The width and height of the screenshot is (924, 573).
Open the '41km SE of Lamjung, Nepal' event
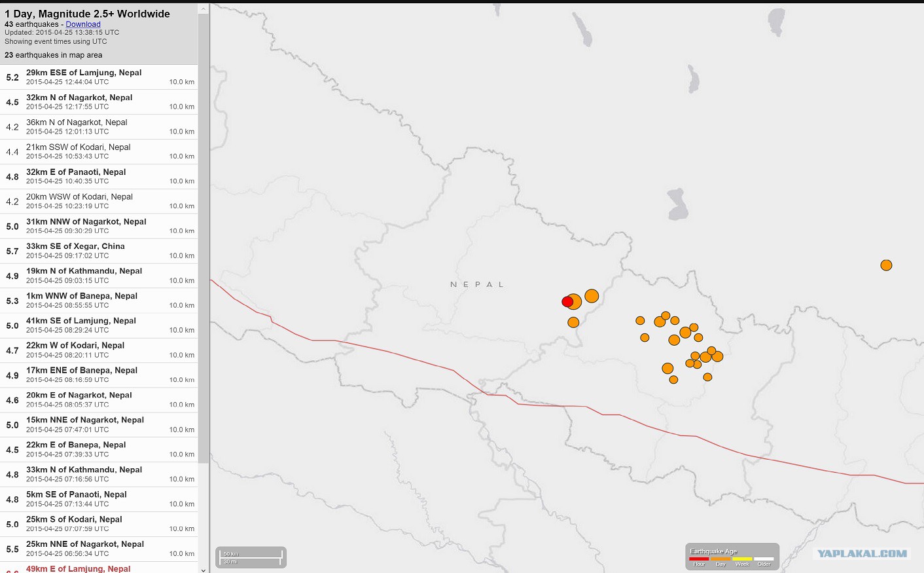click(x=99, y=325)
